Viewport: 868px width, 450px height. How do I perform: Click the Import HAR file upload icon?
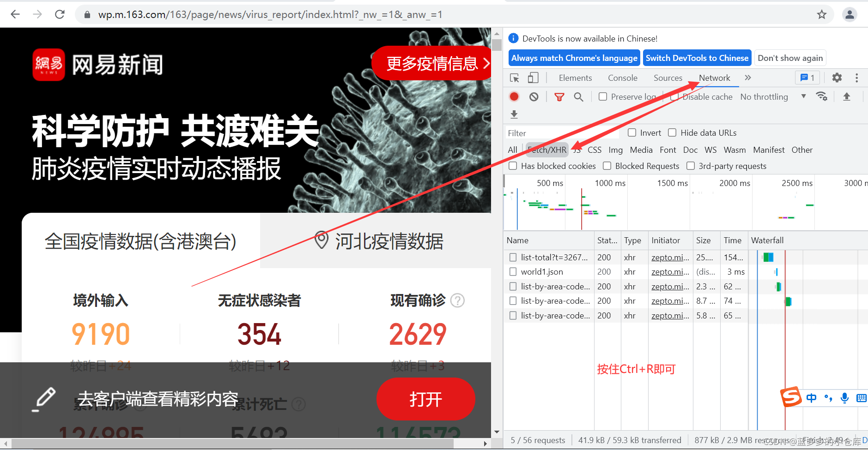pyautogui.click(x=846, y=96)
